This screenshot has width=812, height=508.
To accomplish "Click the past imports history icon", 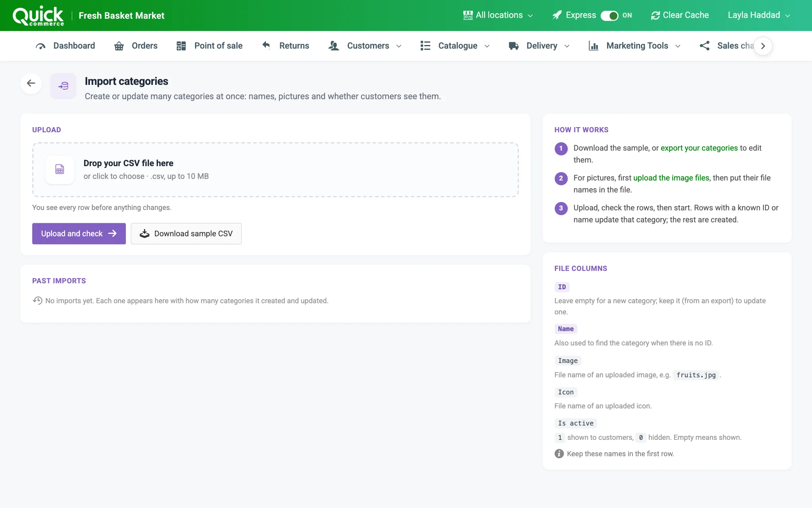I will 37,300.
